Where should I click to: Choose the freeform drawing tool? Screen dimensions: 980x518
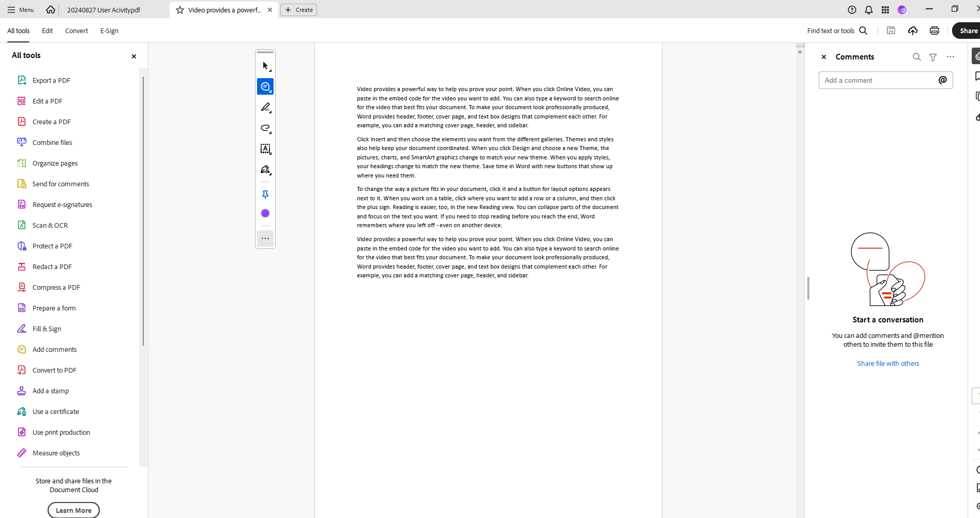click(265, 128)
